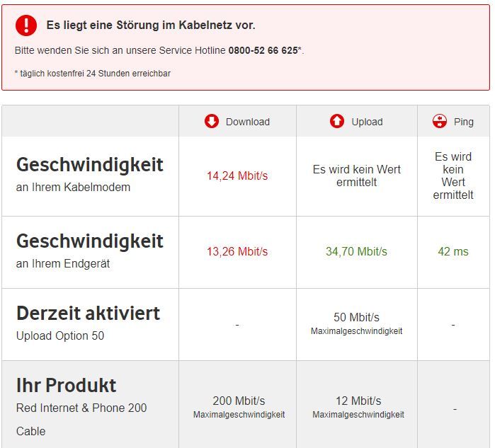This screenshot has width=495, height=448.
Task: Click the 34,70 Mbit/s upload value
Action: pos(356,251)
